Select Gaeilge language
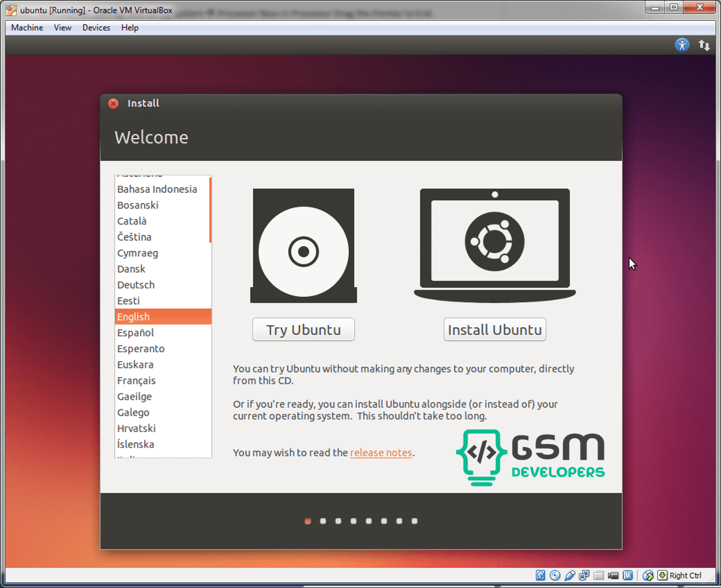The image size is (721, 588). [x=163, y=397]
